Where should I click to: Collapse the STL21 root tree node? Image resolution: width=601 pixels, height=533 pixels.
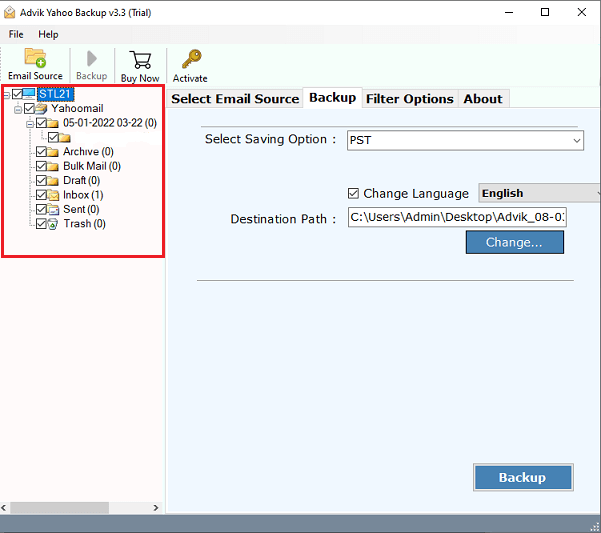coord(6,94)
